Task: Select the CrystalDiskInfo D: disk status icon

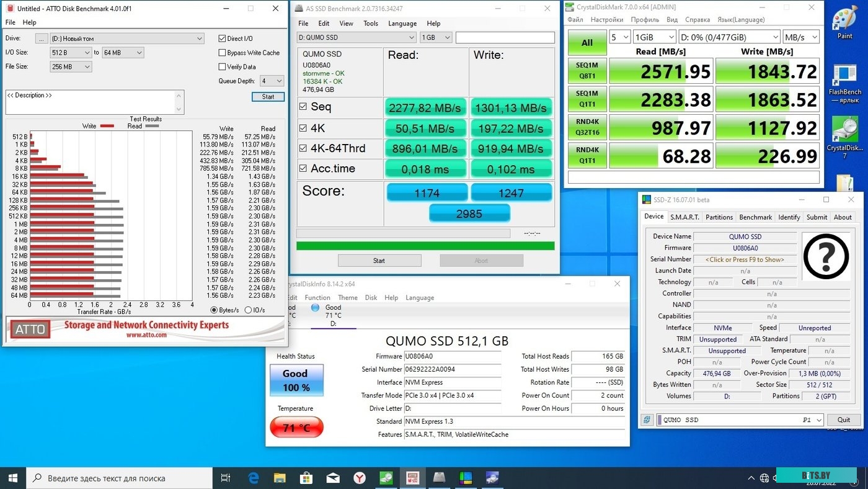Action: pyautogui.click(x=315, y=307)
